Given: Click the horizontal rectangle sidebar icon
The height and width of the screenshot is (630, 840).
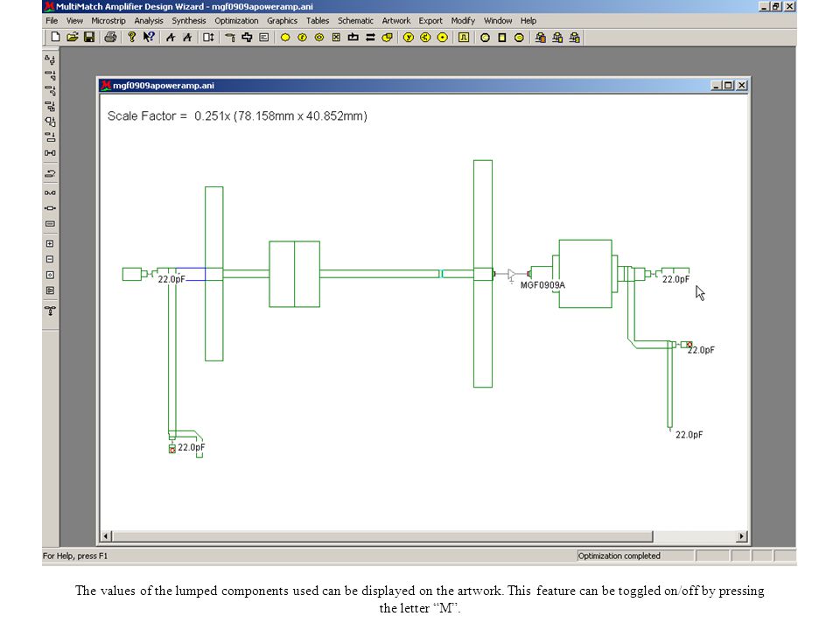Looking at the screenshot, I should click(50, 224).
